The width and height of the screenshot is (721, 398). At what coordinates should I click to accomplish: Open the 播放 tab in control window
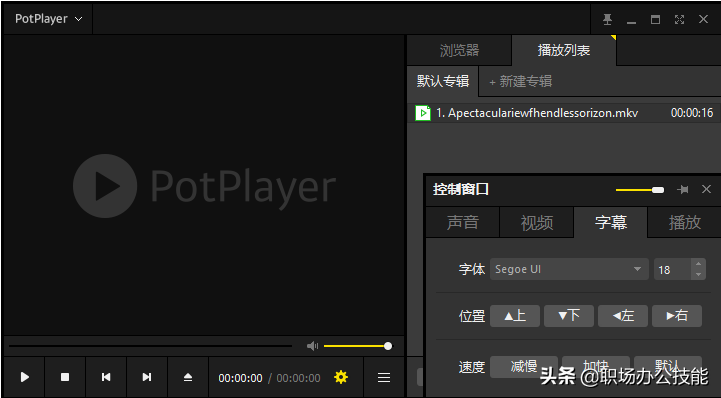tap(684, 222)
